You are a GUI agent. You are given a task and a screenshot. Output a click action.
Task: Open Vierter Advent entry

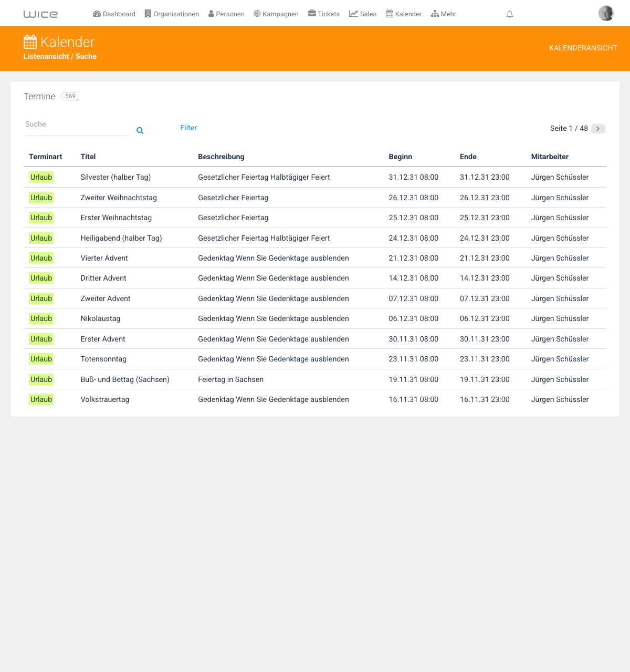[104, 258]
